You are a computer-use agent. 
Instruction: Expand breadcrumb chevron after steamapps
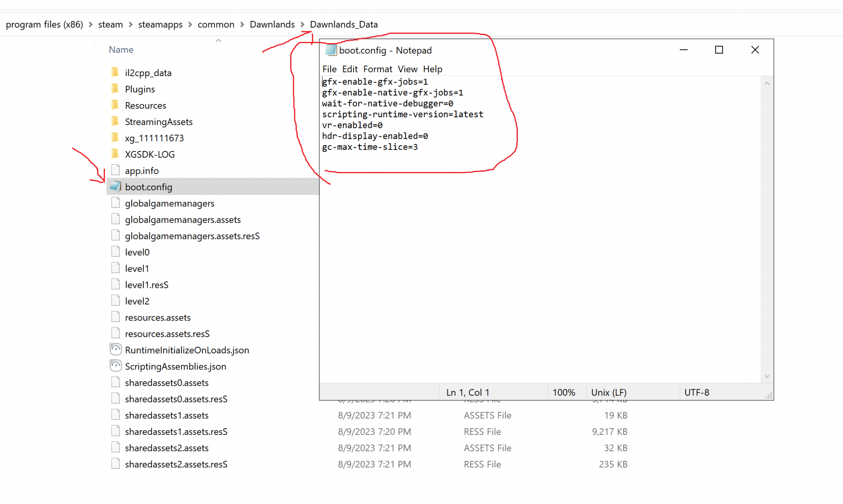(190, 25)
